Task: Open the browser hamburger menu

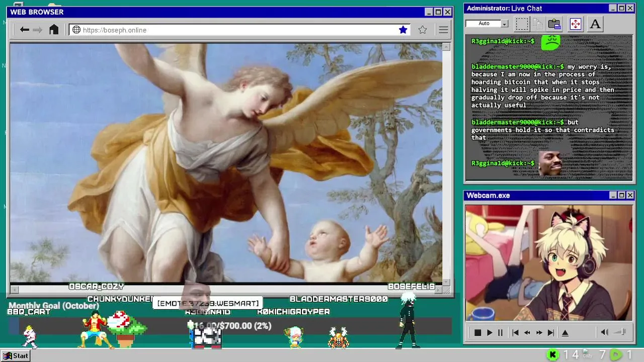Action: tap(443, 30)
